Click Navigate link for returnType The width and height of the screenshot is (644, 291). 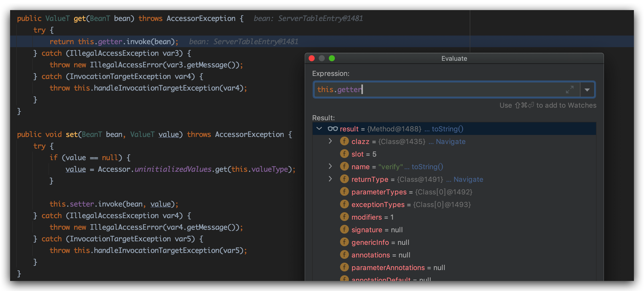point(468,179)
